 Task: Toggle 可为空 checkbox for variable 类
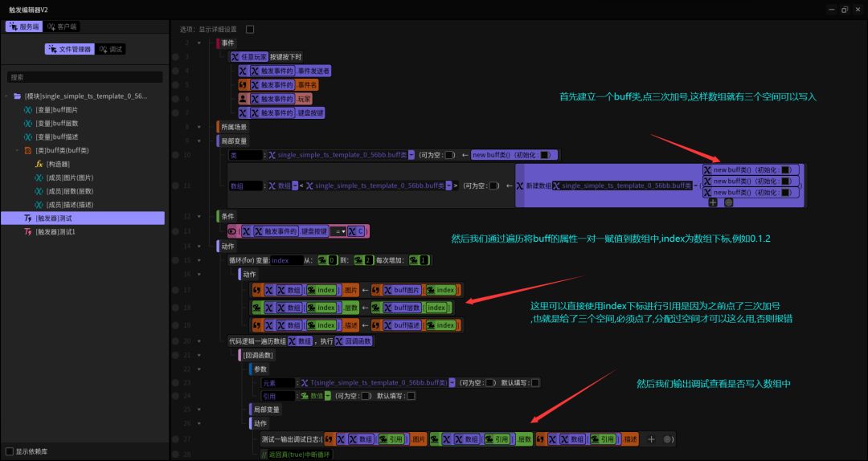coord(449,156)
